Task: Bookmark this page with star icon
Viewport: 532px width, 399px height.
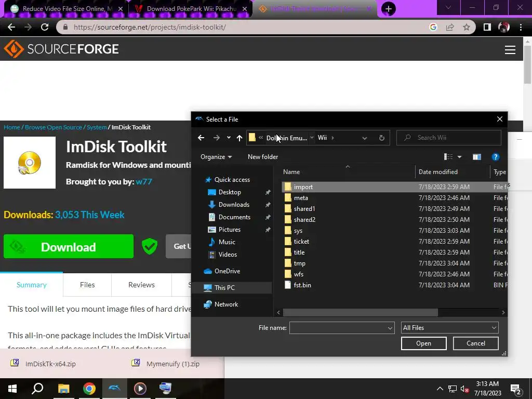Action: tap(467, 27)
